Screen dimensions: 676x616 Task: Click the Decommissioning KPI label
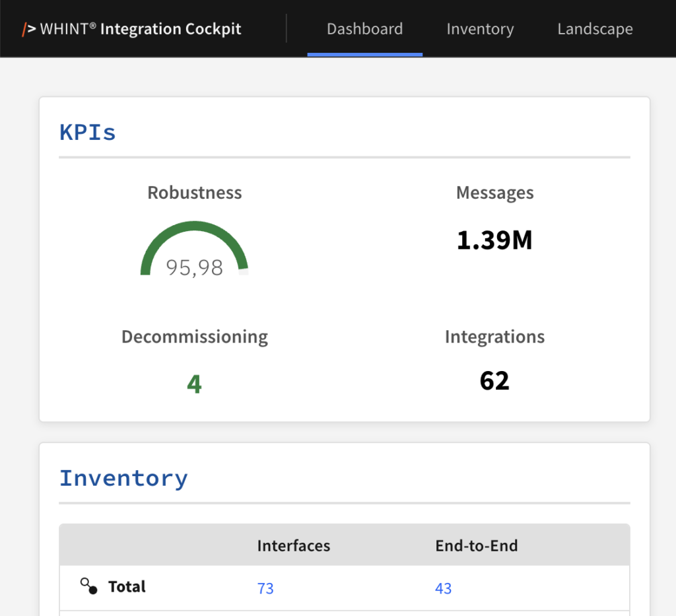194,337
